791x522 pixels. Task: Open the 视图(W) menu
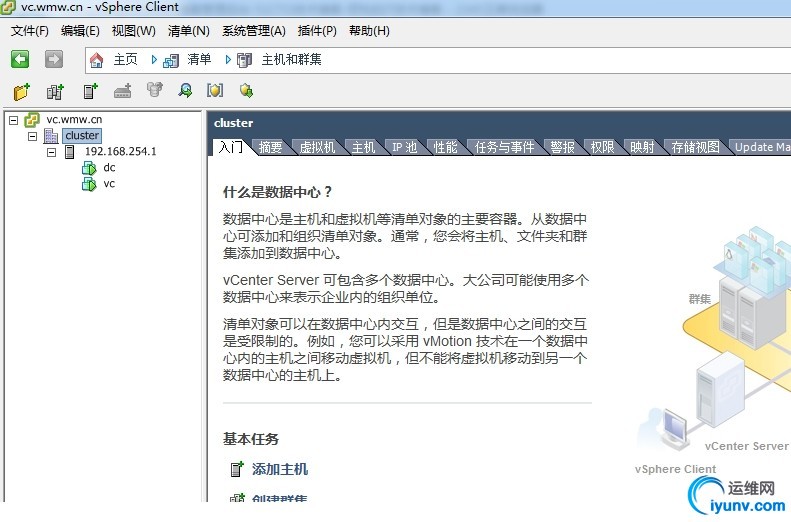pyautogui.click(x=134, y=31)
